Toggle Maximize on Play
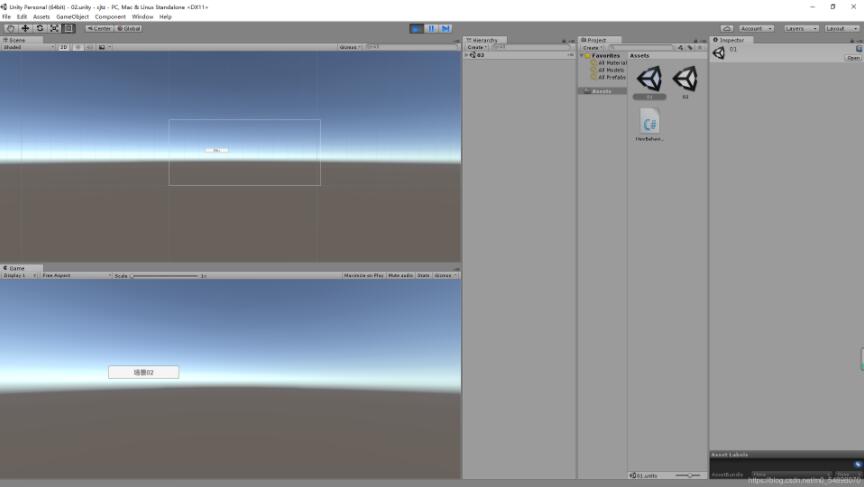 pos(363,275)
